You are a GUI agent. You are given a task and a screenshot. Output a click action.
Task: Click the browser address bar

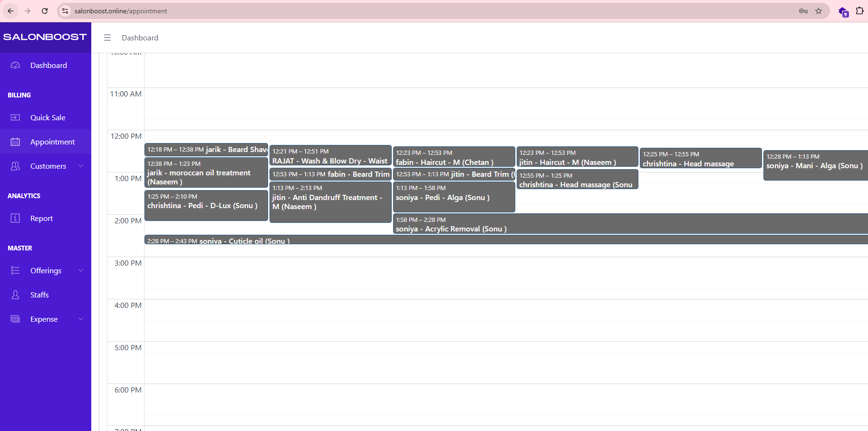[x=190, y=10]
